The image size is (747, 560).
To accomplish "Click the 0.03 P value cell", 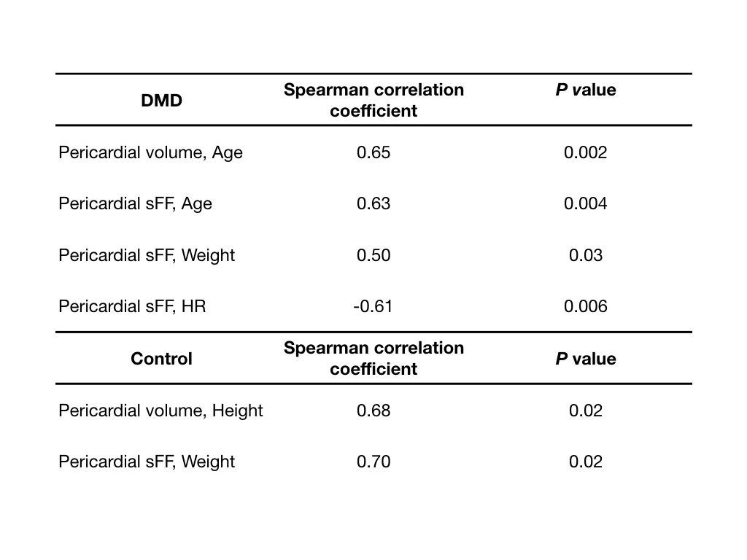I will point(586,255).
